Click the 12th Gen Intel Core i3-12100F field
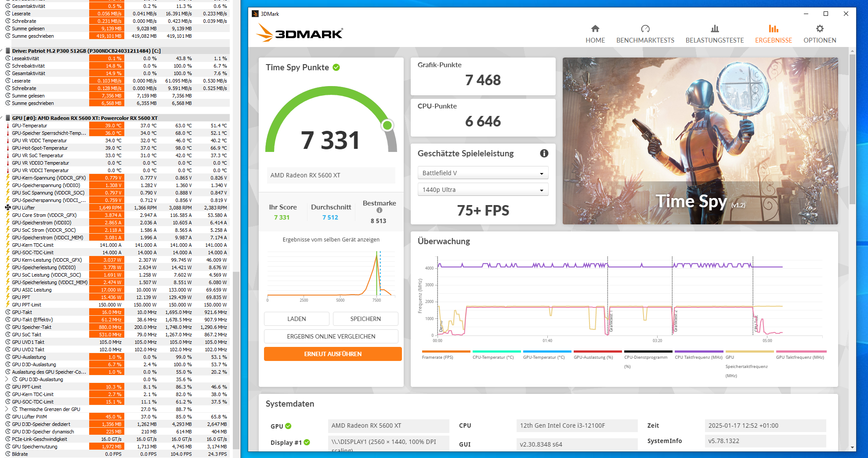Image resolution: width=868 pixels, height=458 pixels. pos(577,426)
